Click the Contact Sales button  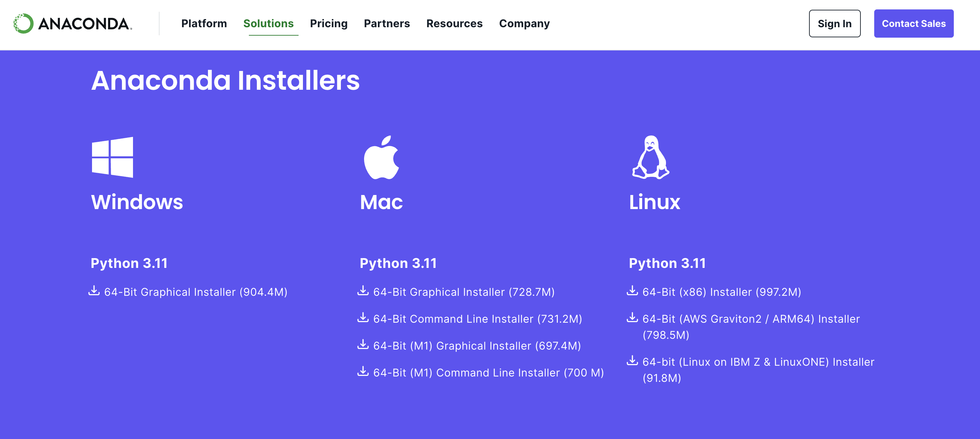pos(914,24)
